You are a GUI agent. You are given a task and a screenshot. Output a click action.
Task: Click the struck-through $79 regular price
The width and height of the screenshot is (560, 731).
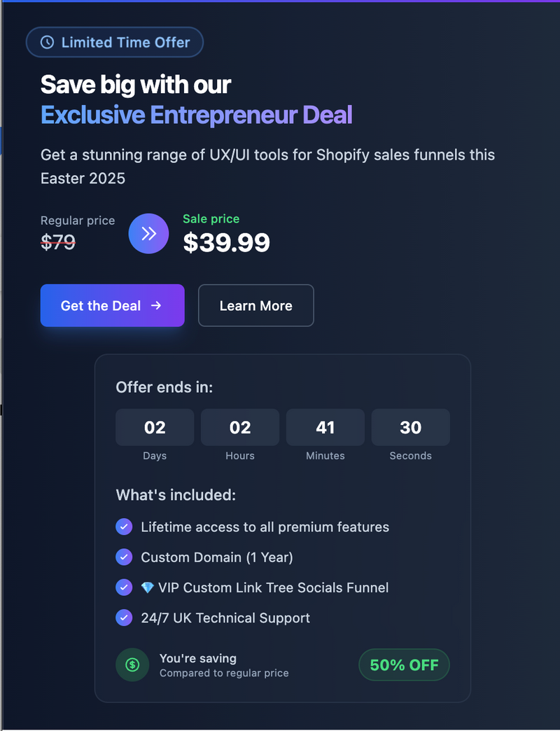58,242
